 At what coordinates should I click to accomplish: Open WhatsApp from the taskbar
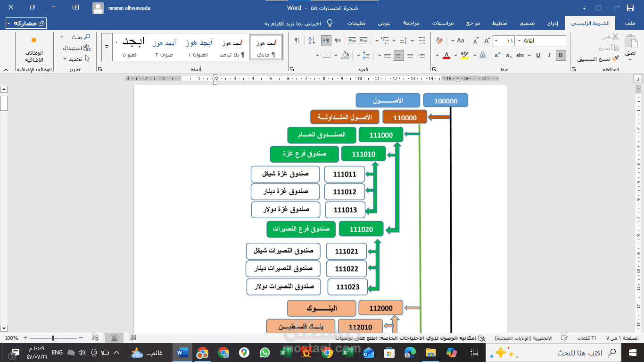coord(265,352)
